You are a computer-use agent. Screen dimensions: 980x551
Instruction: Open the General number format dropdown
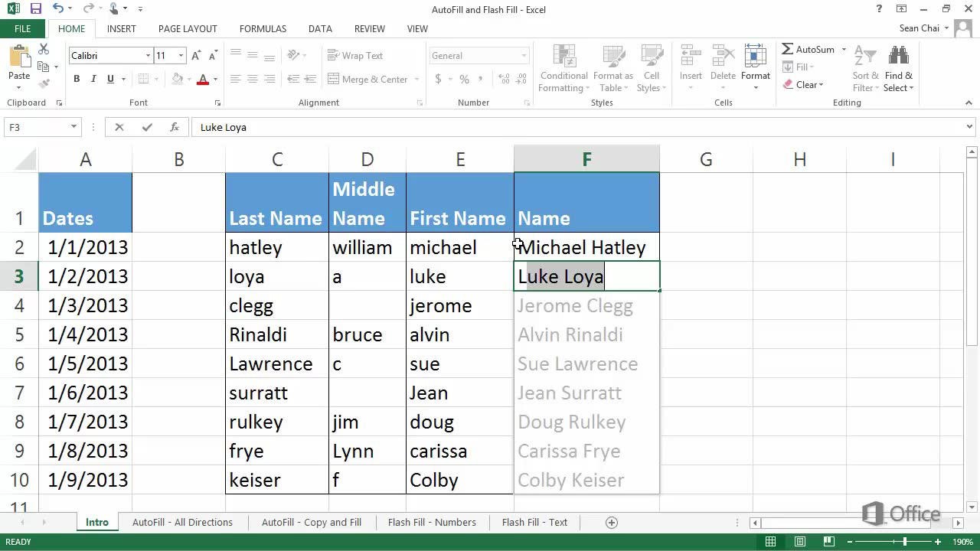524,56
